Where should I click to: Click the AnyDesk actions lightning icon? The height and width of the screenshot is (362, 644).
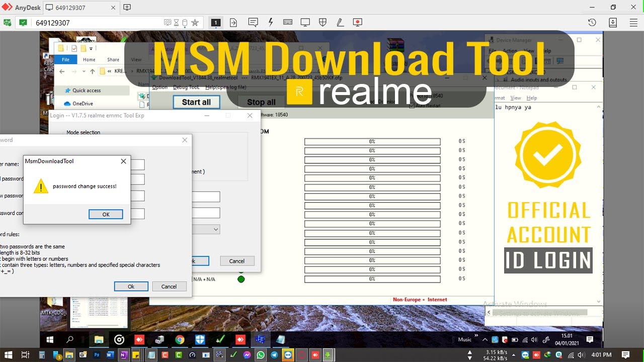271,23
